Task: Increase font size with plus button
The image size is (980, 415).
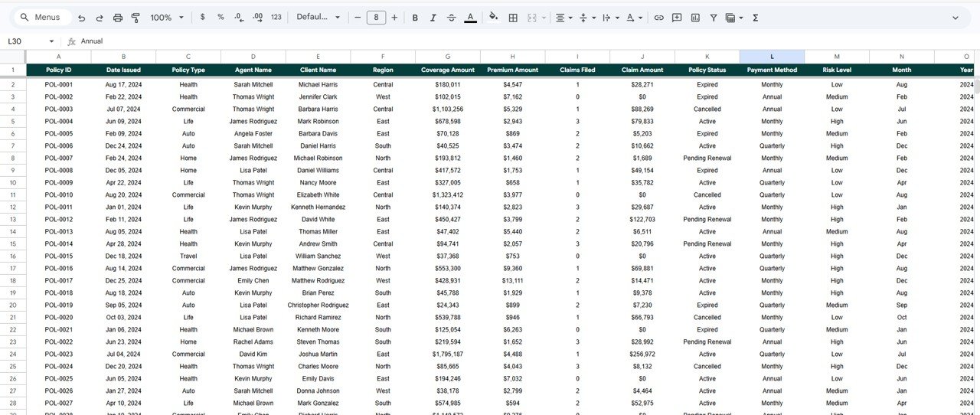Action: coord(394,18)
